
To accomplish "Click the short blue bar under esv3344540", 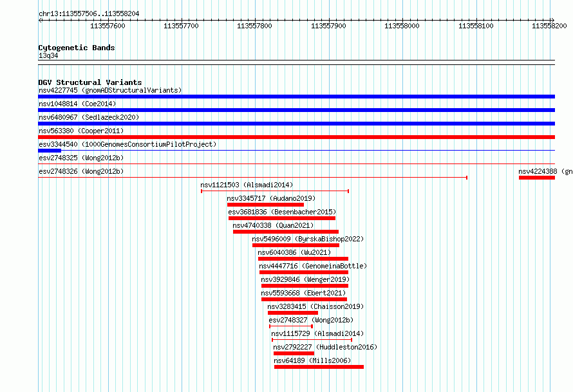I will [50, 151].
